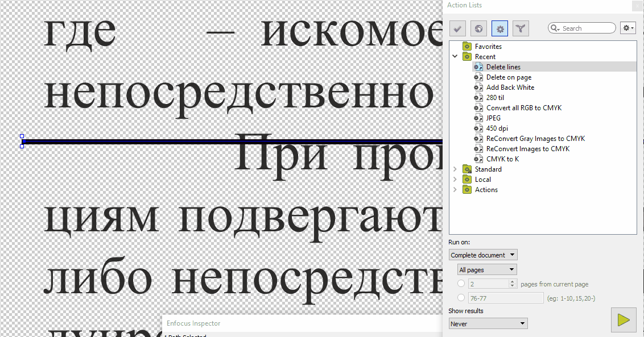644x337 pixels.
Task: Click the top-left selection handle of the line
Action: 22,136
